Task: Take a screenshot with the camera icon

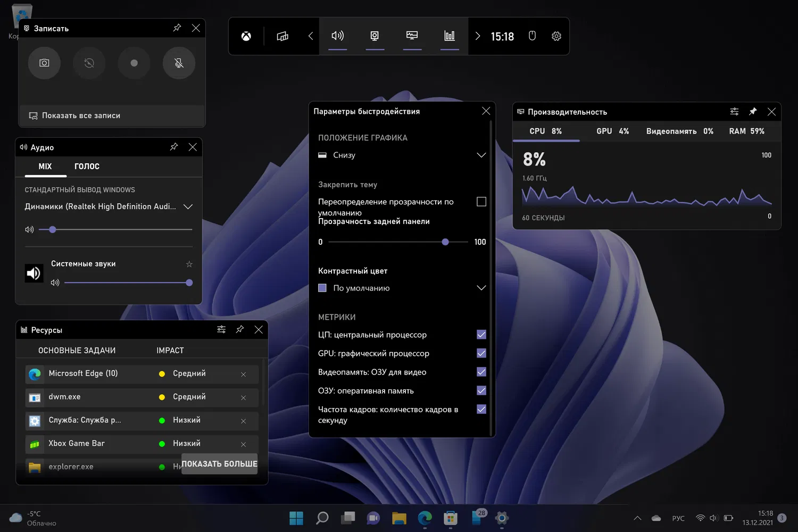Action: 44,63
